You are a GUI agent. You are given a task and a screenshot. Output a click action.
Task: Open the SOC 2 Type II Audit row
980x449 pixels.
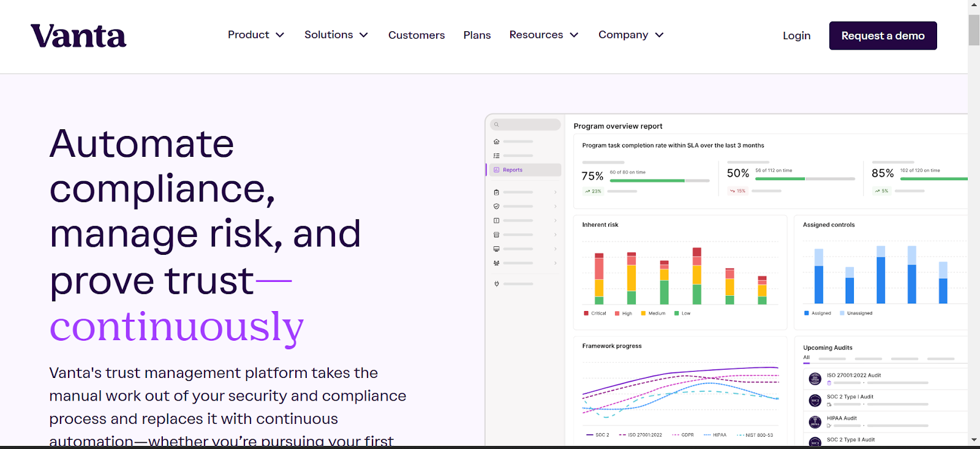pos(886,440)
